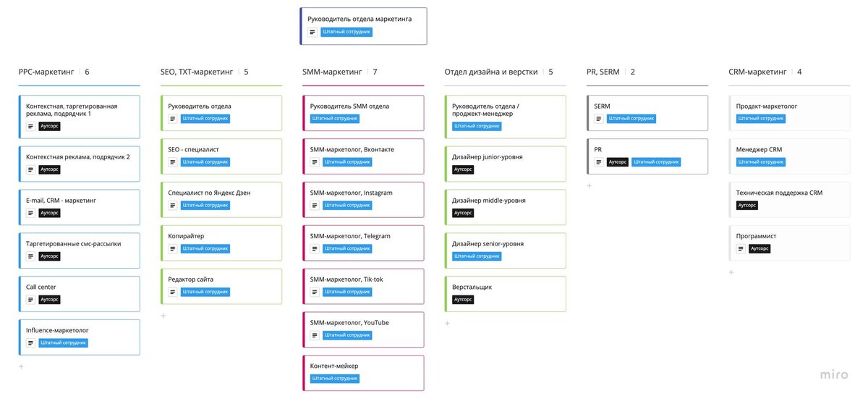Click description icon on SMM-маркетолог, YouTube card
Image resolution: width=868 pixels, height=399 pixels.
314,335
